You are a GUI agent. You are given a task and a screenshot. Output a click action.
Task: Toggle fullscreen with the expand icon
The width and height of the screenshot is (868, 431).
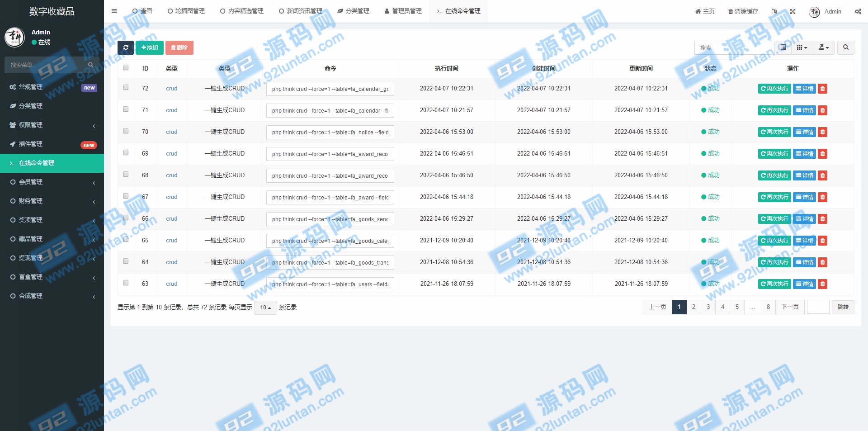[x=793, y=11]
